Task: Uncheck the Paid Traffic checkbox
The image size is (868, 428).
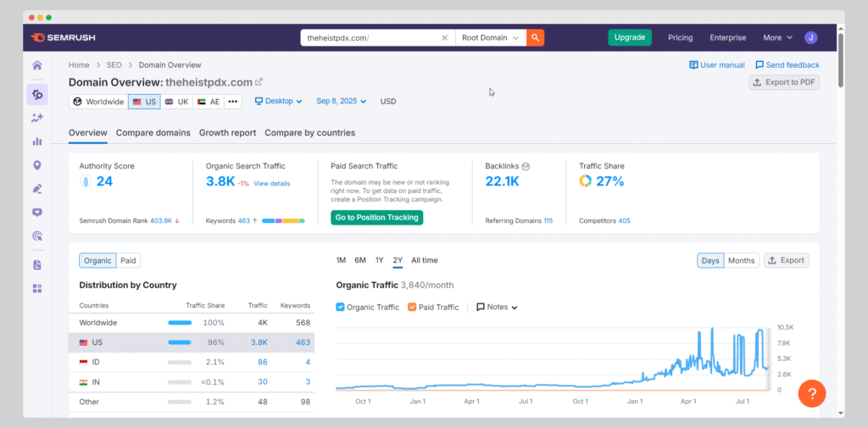Action: point(412,307)
